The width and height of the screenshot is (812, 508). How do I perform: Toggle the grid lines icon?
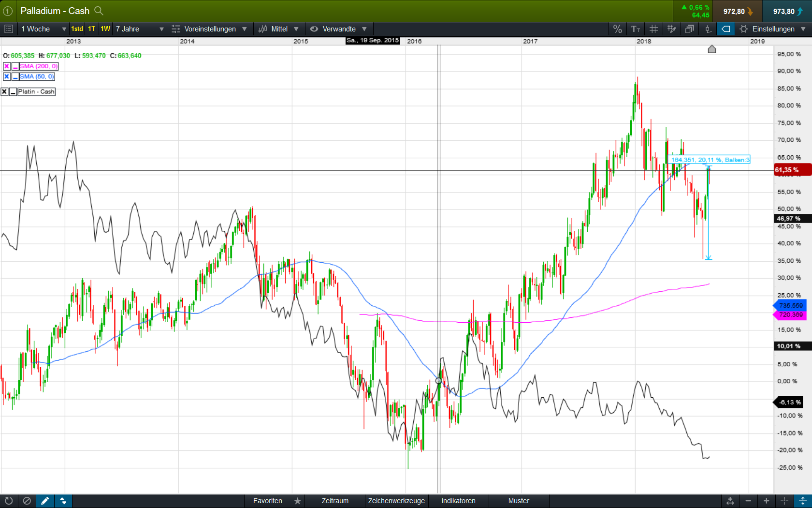coord(653,29)
